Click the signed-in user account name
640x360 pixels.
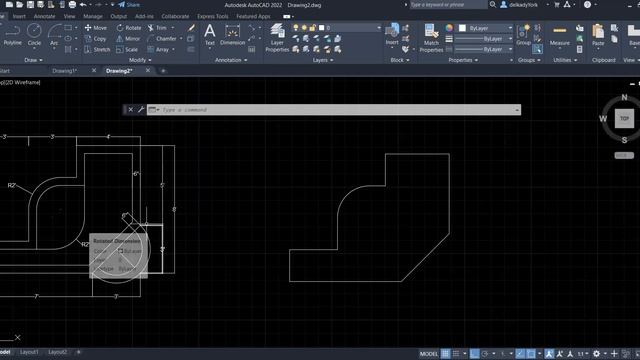(523, 5)
